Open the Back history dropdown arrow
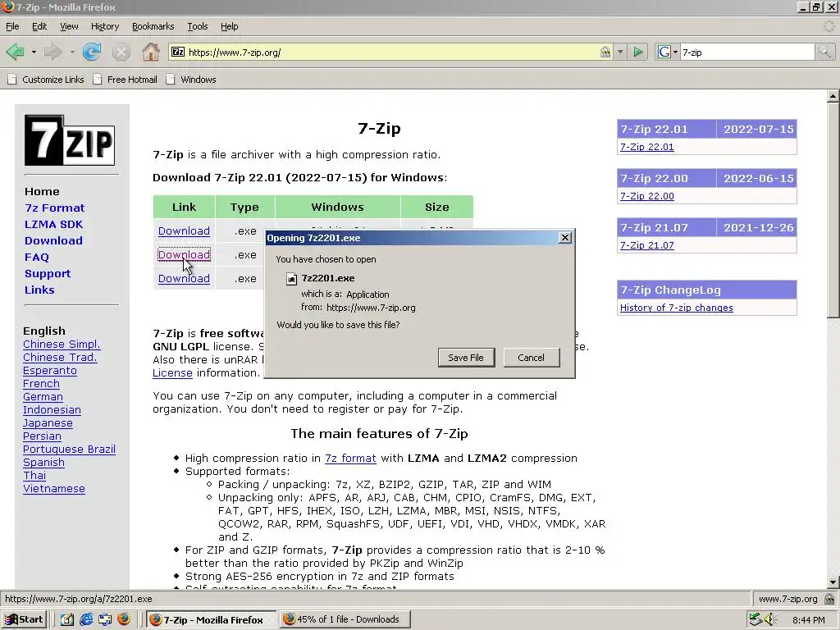 click(x=34, y=52)
